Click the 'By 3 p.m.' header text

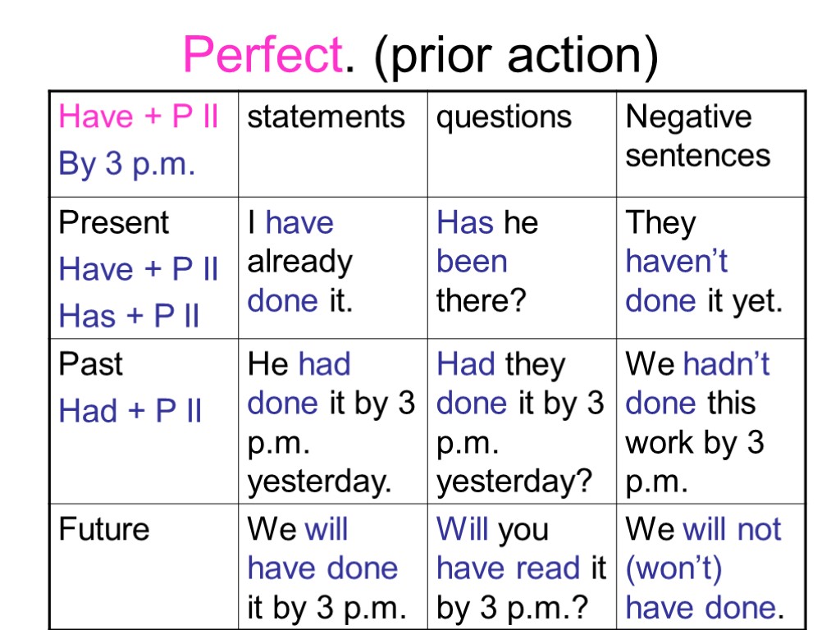(127, 165)
